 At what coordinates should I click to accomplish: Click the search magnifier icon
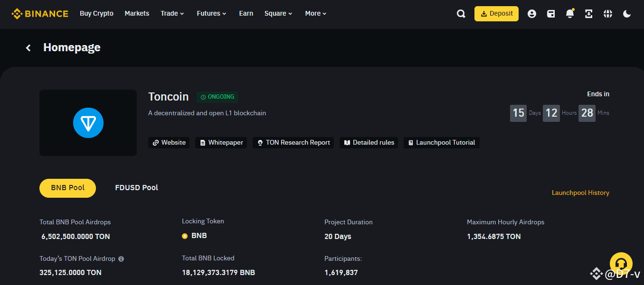point(461,14)
